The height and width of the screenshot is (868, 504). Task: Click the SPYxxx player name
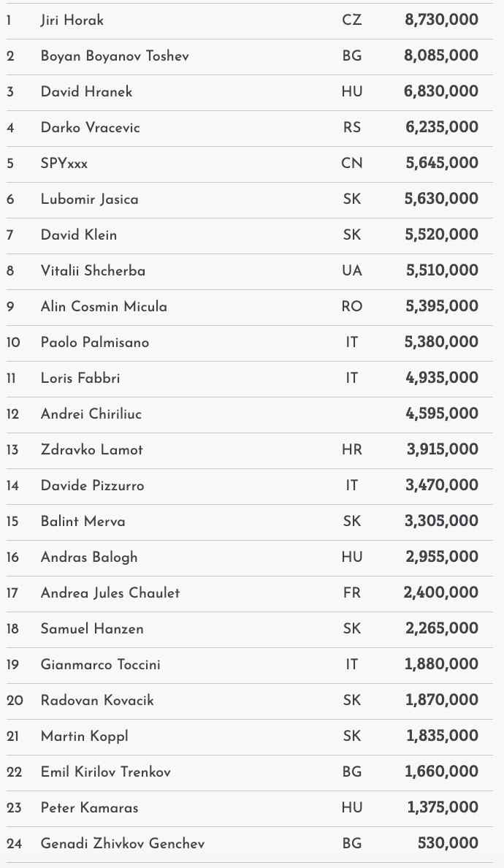(x=64, y=164)
